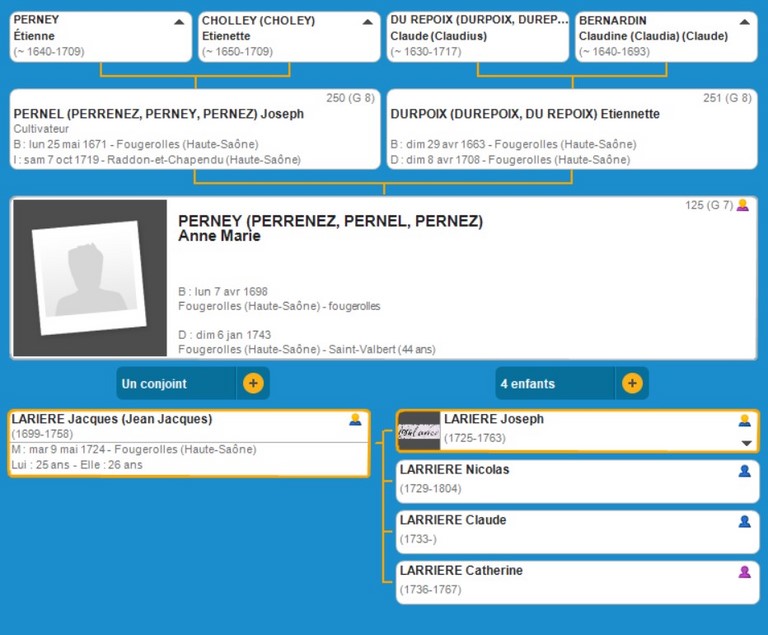Screen dimensions: 768x635
Task: Open the 4 enfants section
Action: [554, 383]
